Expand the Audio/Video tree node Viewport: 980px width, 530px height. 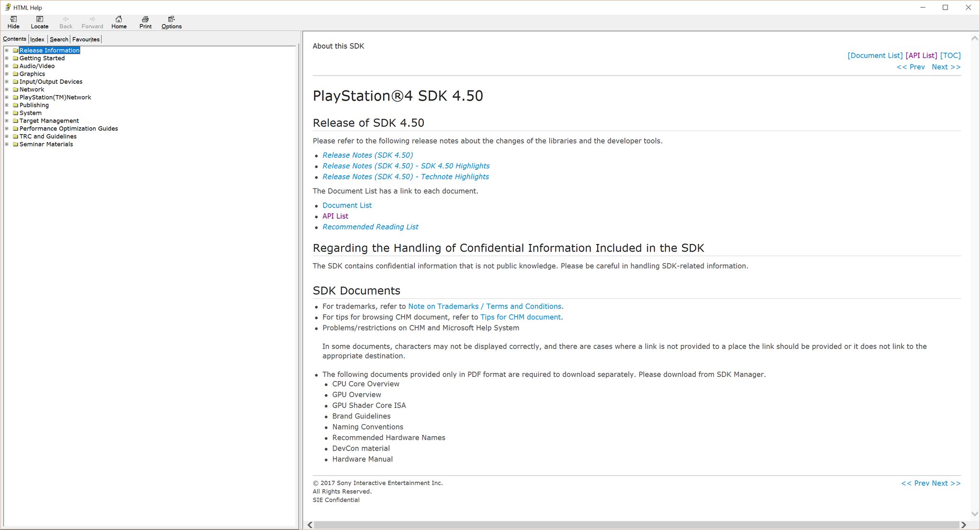pos(7,66)
